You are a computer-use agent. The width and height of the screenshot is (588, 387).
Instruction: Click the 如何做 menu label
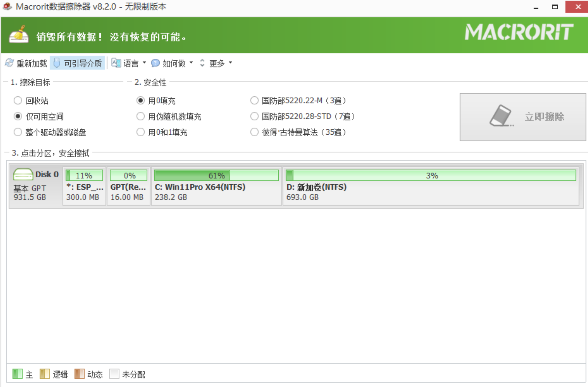[x=174, y=64]
